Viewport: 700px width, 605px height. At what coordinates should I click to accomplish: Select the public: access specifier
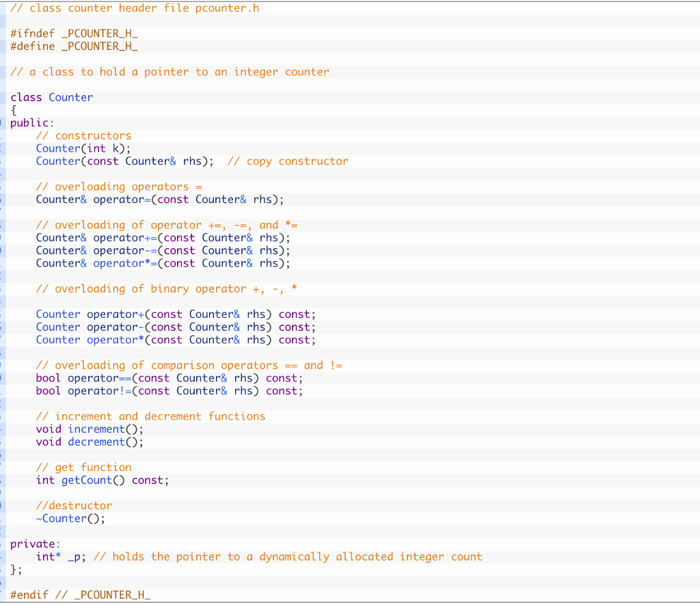(x=29, y=122)
